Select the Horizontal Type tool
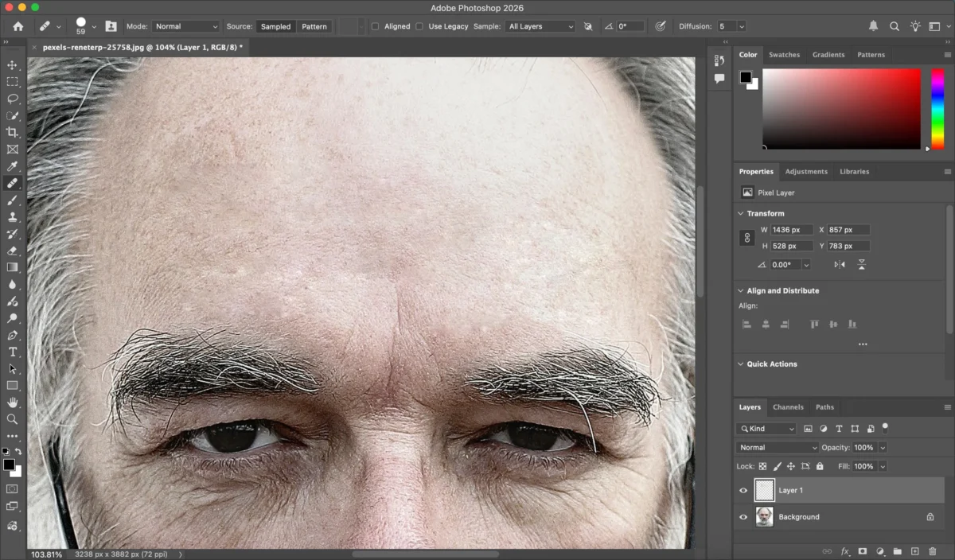The image size is (955, 560). point(12,351)
